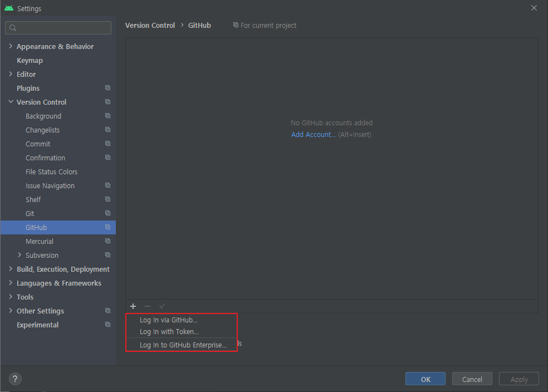This screenshot has width=548, height=392.
Task: Click 'No GitHub accounts added' text
Action: click(331, 122)
